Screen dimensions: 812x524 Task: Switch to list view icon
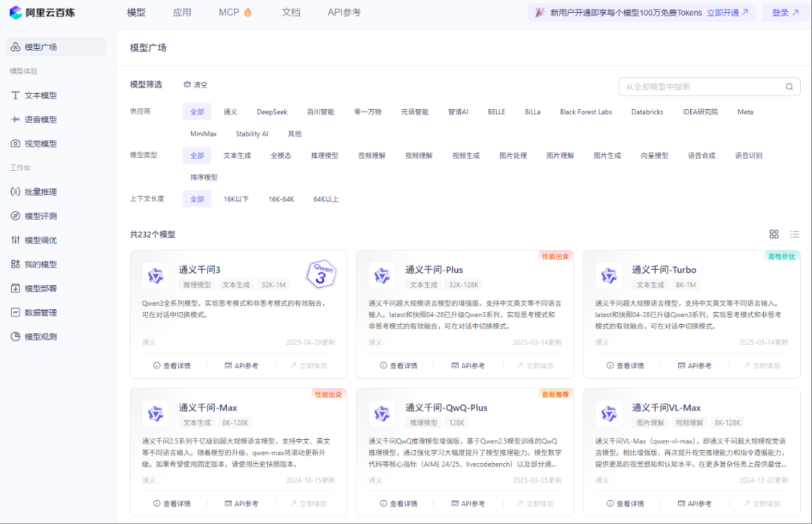tap(795, 235)
